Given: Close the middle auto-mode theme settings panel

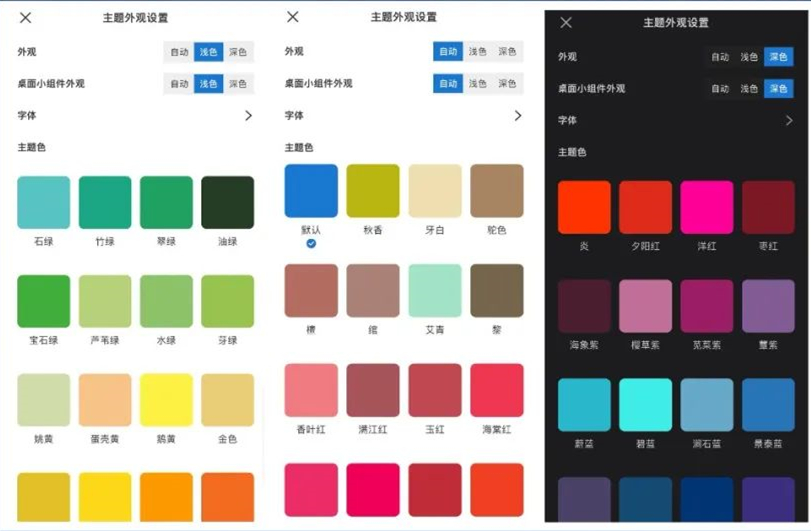Looking at the screenshot, I should coord(293,17).
